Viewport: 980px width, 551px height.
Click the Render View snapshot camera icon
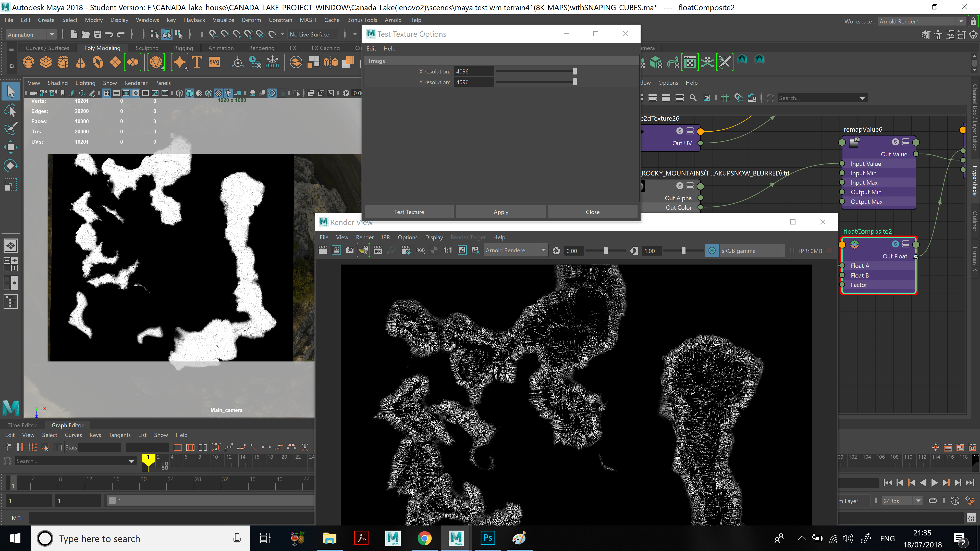coord(350,250)
